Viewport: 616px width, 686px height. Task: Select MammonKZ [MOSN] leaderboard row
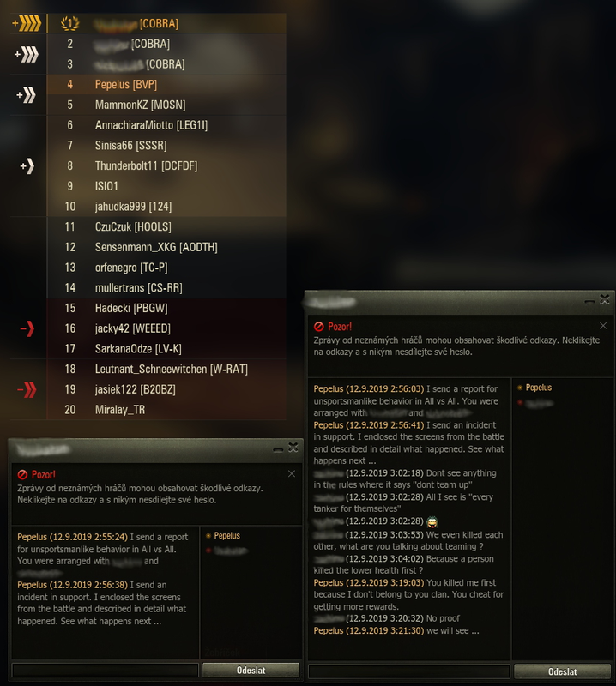pyautogui.click(x=166, y=105)
